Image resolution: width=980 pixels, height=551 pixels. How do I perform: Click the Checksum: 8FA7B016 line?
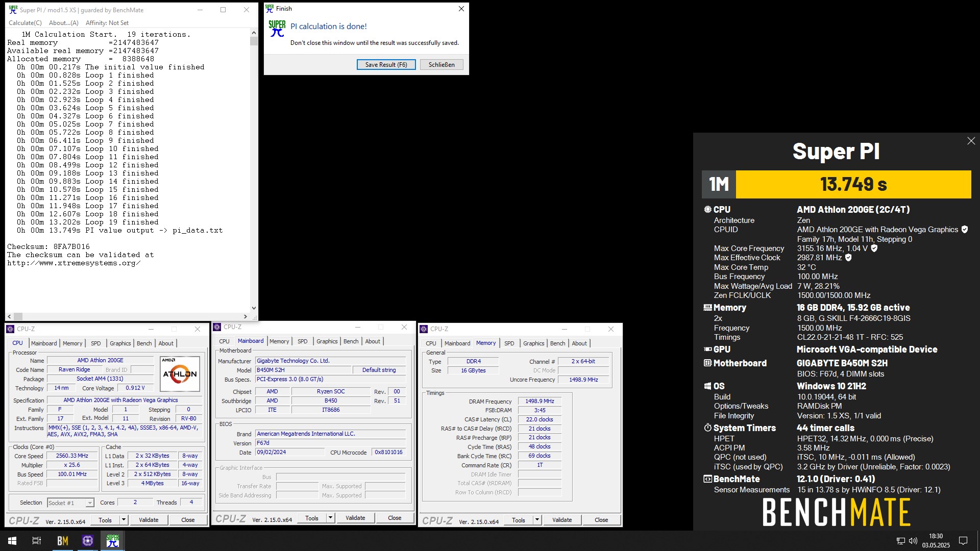click(48, 247)
